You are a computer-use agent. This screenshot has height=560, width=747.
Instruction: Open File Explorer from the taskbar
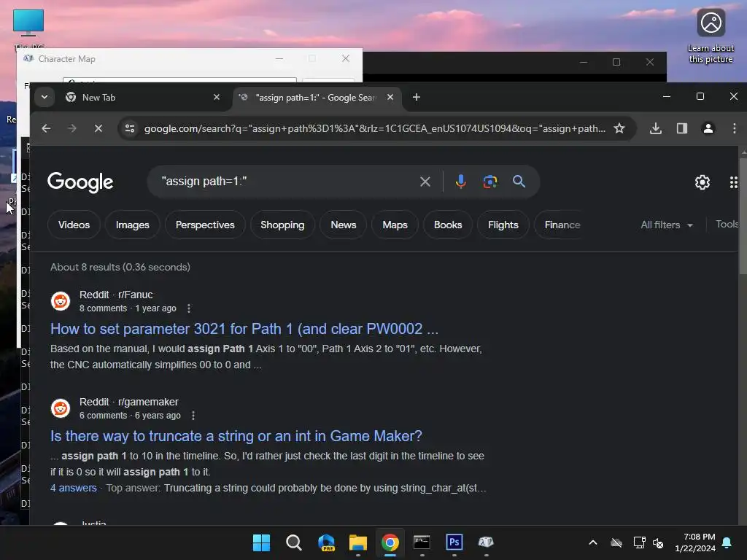(357, 542)
